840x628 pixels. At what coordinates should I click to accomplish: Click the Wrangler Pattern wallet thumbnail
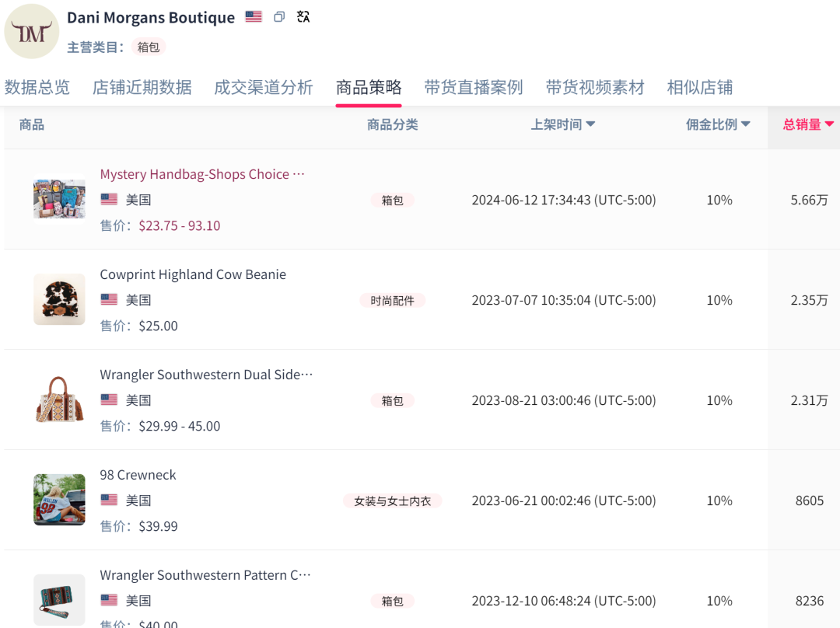(59, 599)
